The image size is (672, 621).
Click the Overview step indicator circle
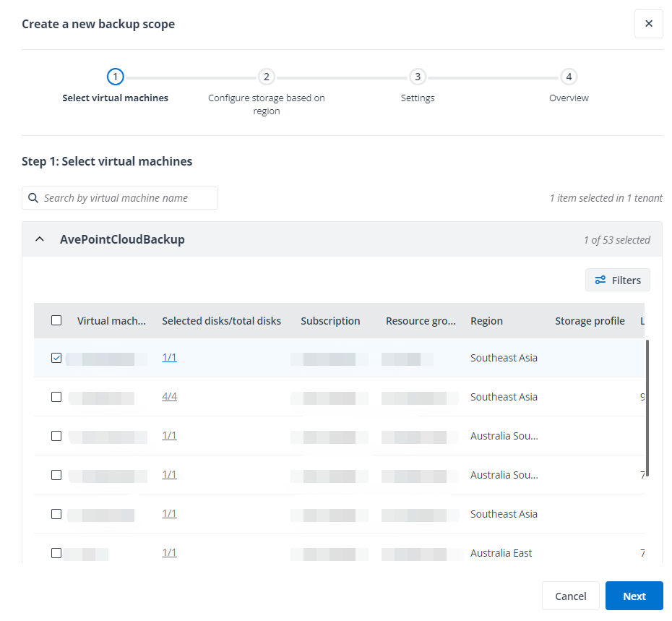coord(568,77)
